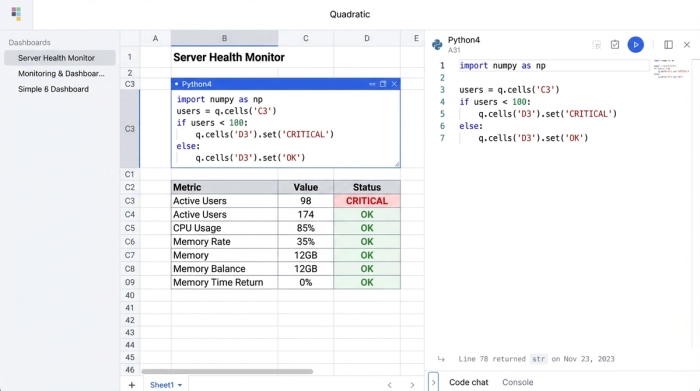700x391 pixels.
Task: Click the returned str status line
Action: point(536,359)
